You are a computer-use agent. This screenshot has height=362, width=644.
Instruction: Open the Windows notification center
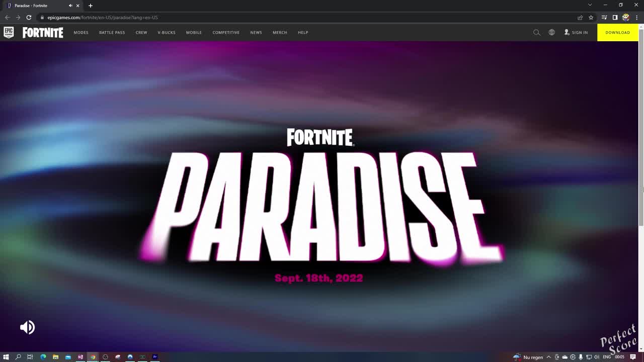[633, 357]
